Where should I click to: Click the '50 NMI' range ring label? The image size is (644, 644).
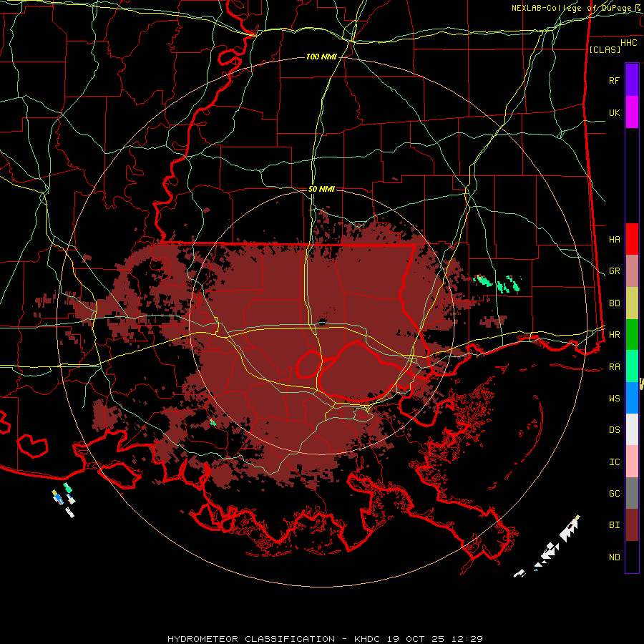(x=321, y=189)
